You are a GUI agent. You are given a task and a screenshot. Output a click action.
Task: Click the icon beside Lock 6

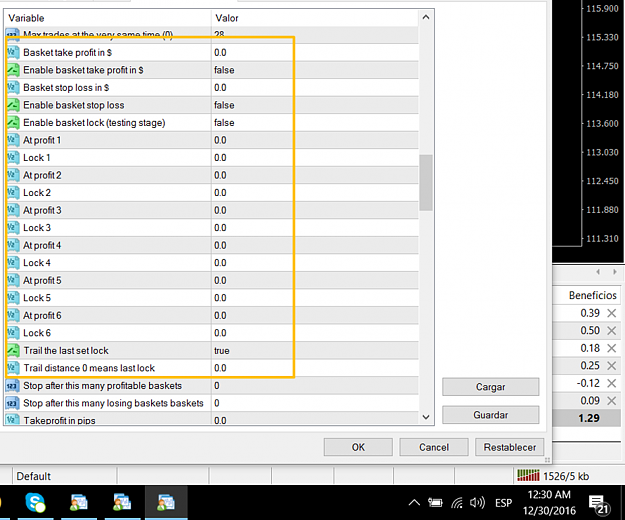13,333
